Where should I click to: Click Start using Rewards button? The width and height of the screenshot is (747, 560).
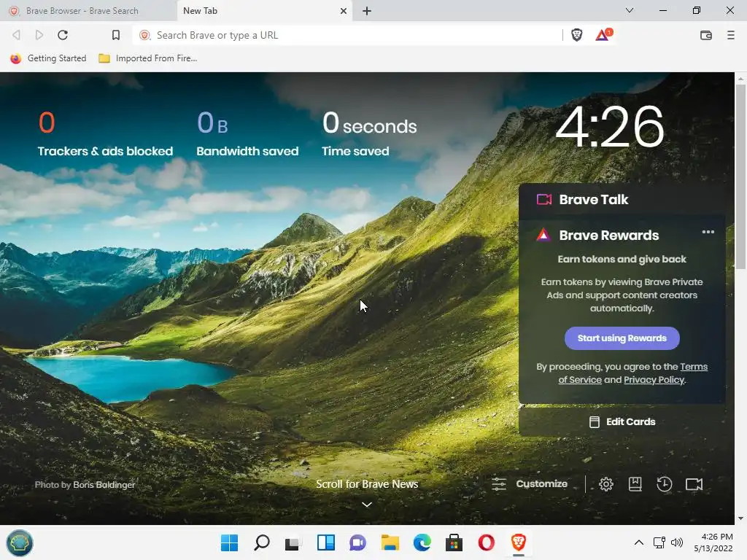click(622, 338)
